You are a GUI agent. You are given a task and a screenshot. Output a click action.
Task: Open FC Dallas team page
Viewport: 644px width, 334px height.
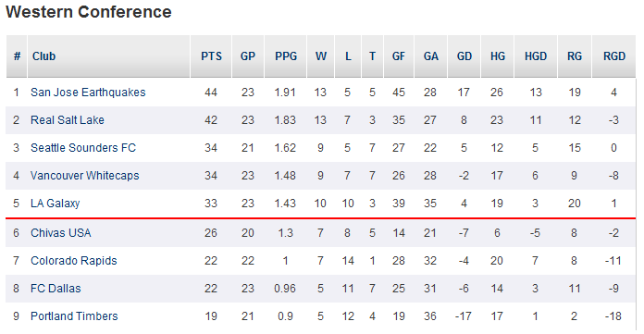(56, 289)
